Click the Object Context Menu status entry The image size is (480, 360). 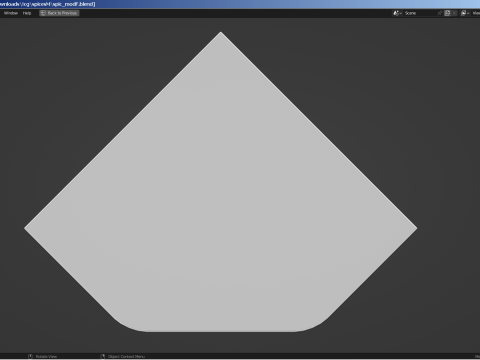coord(126,356)
